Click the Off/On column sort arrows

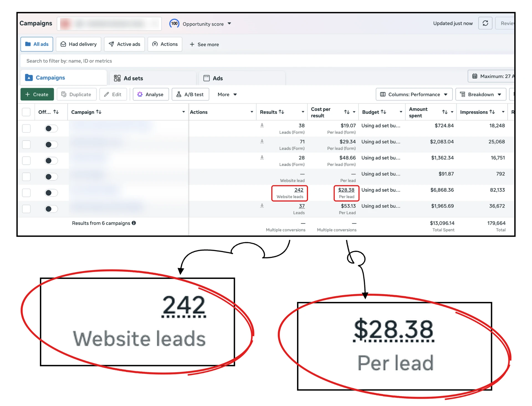point(56,112)
